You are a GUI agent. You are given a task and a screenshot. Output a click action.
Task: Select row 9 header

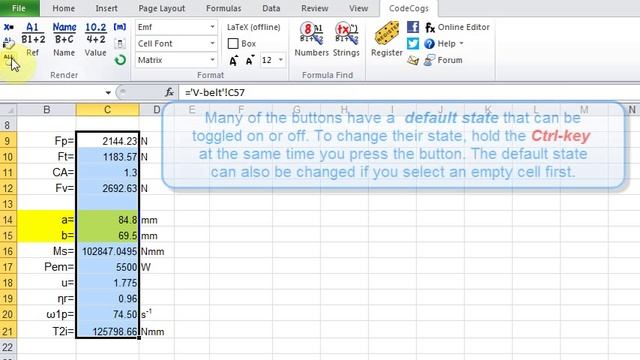click(8, 141)
